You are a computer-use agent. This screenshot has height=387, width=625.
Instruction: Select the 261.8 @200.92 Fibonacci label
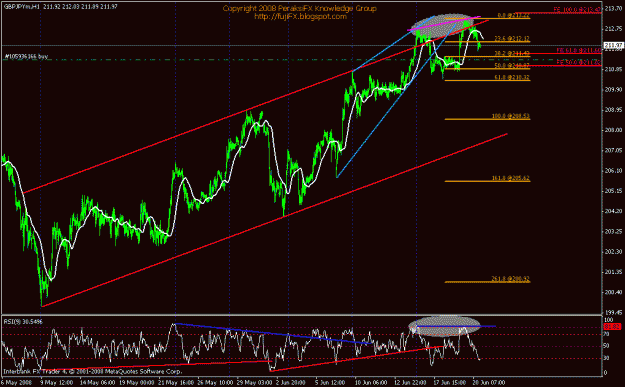[x=511, y=279]
